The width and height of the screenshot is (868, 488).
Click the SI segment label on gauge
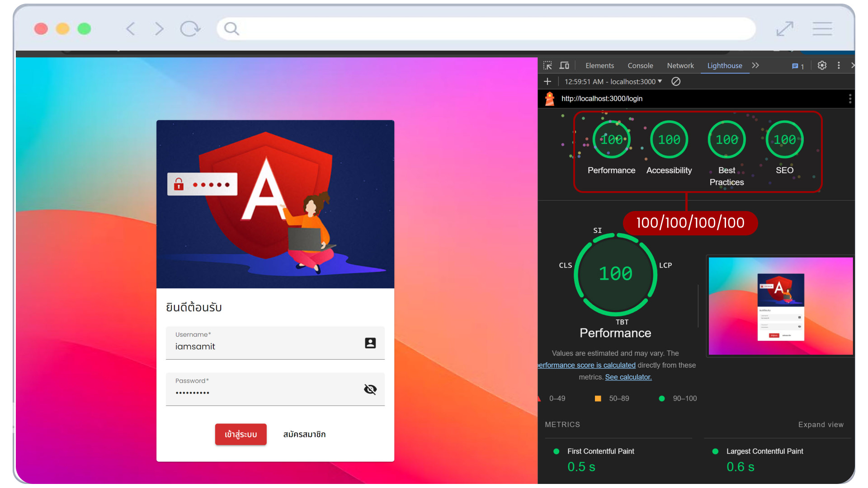pyautogui.click(x=597, y=230)
